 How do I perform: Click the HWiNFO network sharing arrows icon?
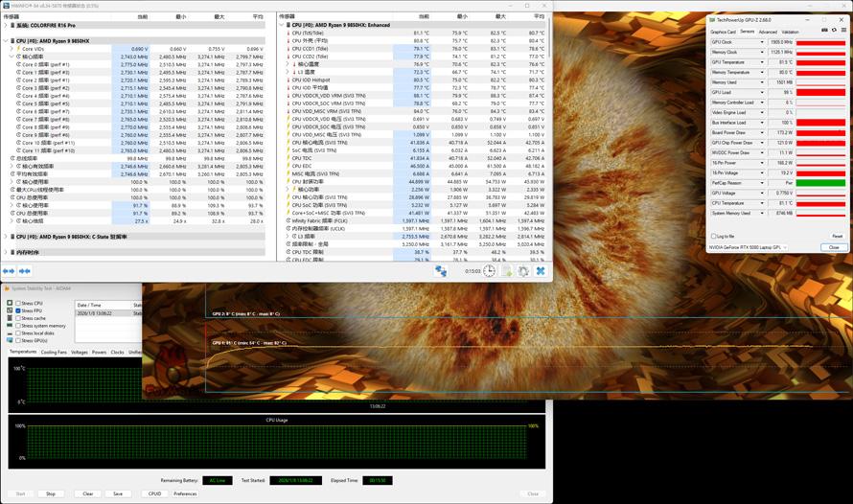441,271
